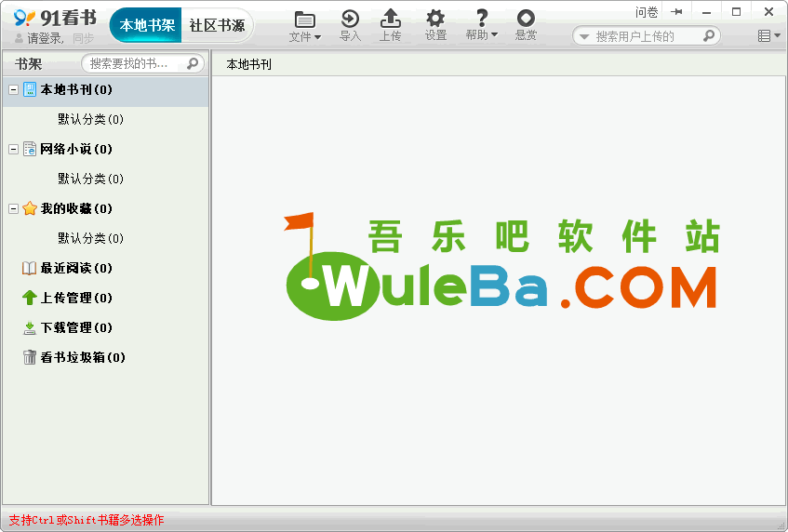Click the 同步 sync link
The height and width of the screenshot is (532, 788).
[x=83, y=38]
